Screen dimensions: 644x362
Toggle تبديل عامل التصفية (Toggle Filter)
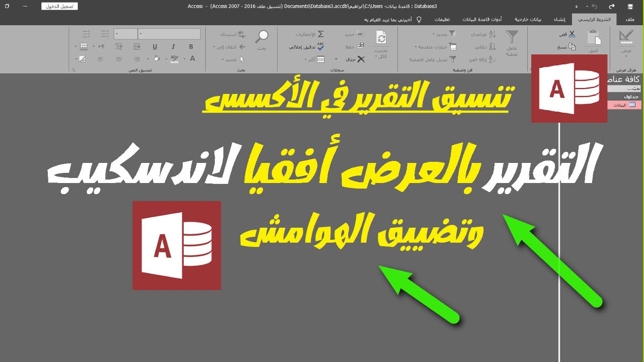click(432, 59)
